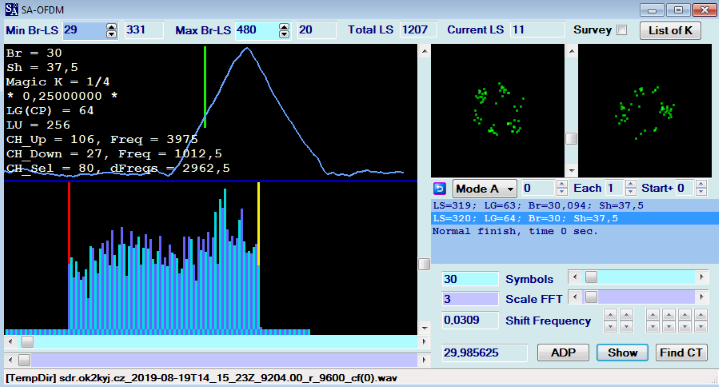The height and width of the screenshot is (387, 719).
Task: Click the SA-OFDM app icon in title bar
Action: [11, 9]
